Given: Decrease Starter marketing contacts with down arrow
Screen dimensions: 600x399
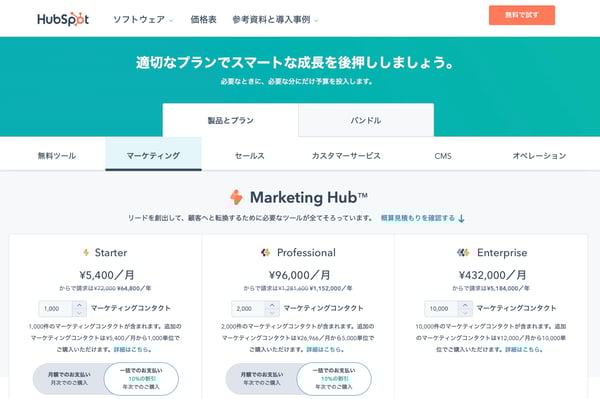Looking at the screenshot, I should point(79,313).
